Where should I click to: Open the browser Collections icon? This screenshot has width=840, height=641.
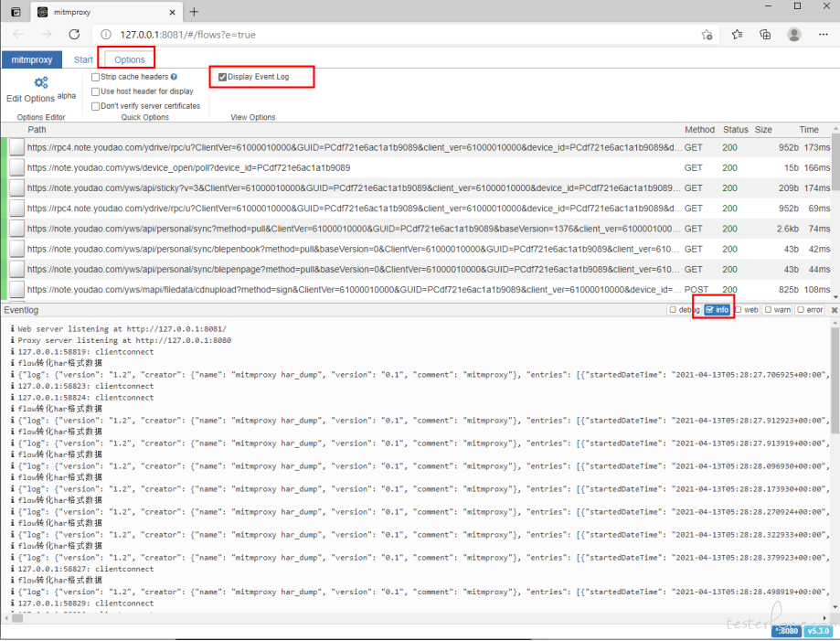(765, 35)
